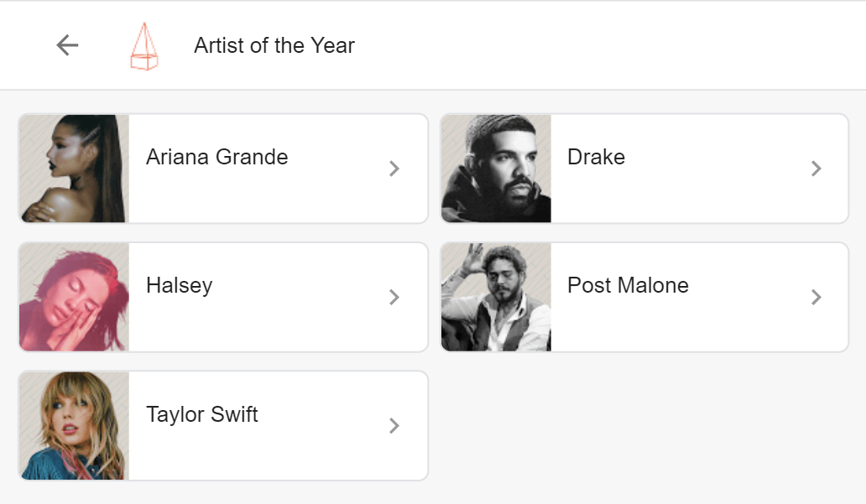Select the Ariana Grande photo thumbnail
The image size is (866, 504).
[x=74, y=169]
